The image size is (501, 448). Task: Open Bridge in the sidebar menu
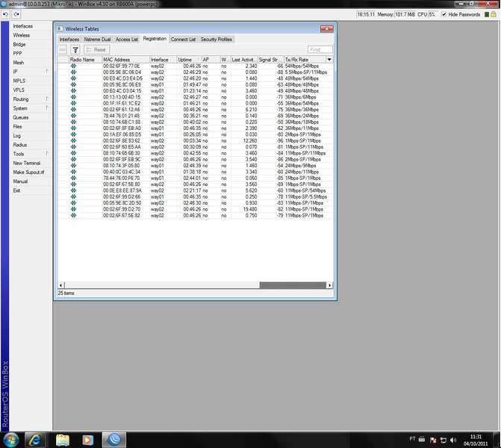coord(19,44)
